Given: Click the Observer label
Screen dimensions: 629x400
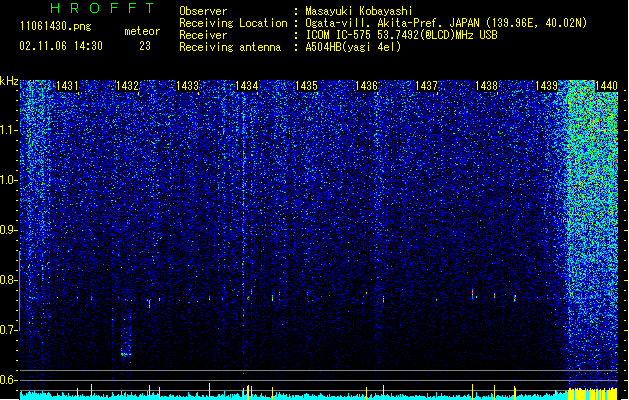Looking at the screenshot, I should [x=203, y=11].
